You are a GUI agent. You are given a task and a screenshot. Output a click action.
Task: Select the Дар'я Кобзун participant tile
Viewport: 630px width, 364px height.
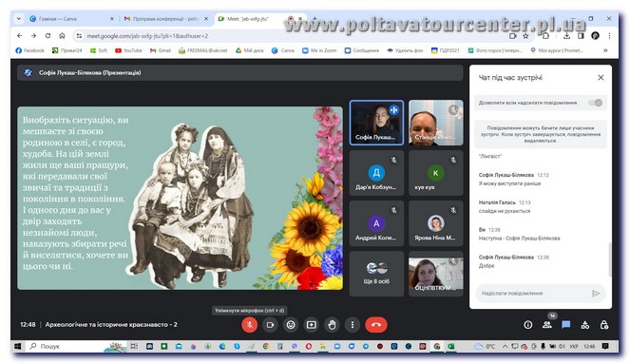(x=376, y=173)
